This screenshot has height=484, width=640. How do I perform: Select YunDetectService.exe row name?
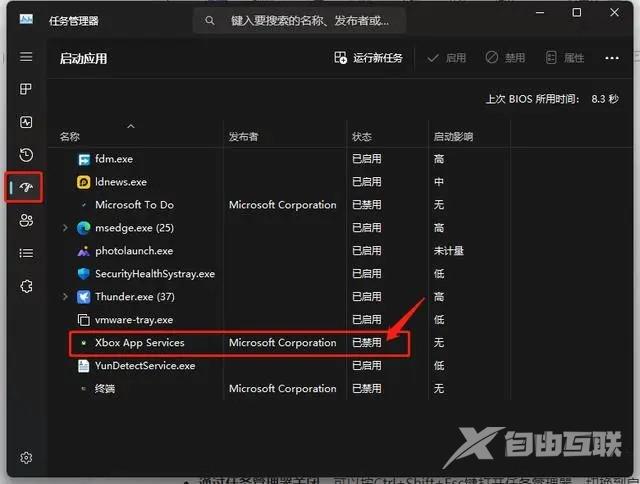click(145, 366)
